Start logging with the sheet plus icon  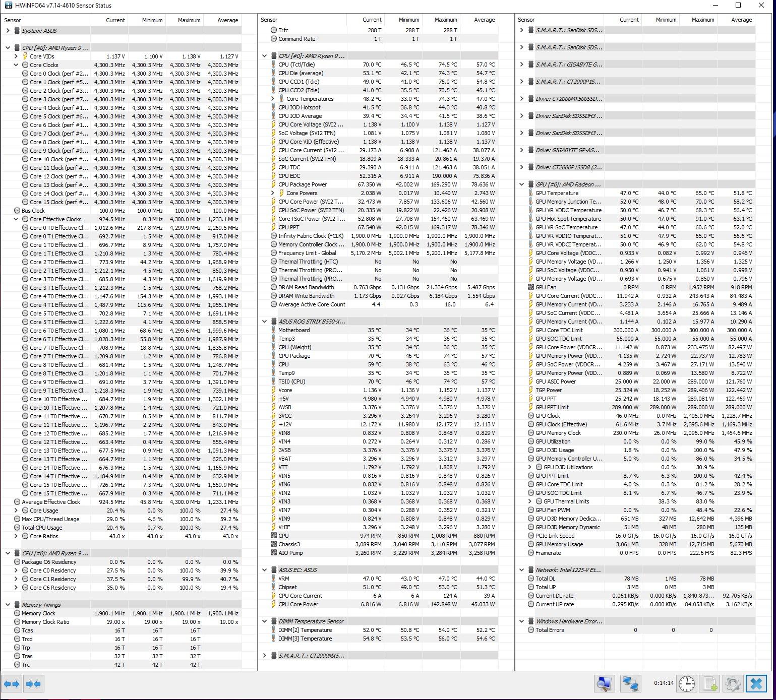710,684
